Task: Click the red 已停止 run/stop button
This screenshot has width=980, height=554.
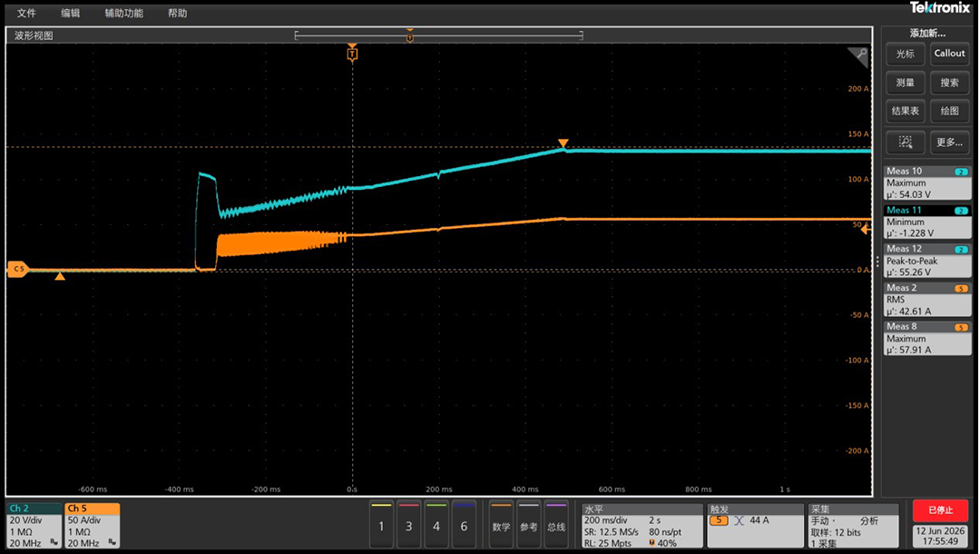Action: pos(941,510)
